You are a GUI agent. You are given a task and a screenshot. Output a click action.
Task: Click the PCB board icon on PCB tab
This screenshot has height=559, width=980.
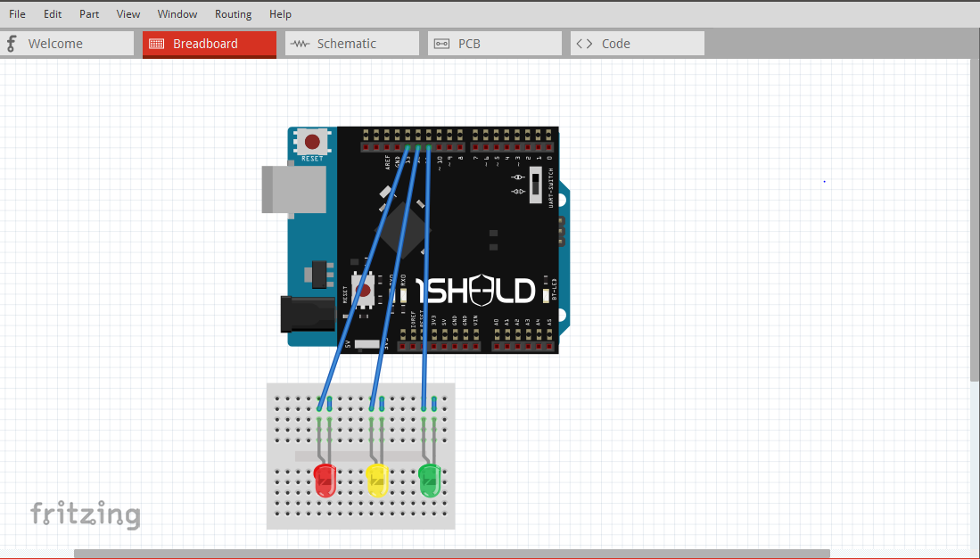coord(442,43)
